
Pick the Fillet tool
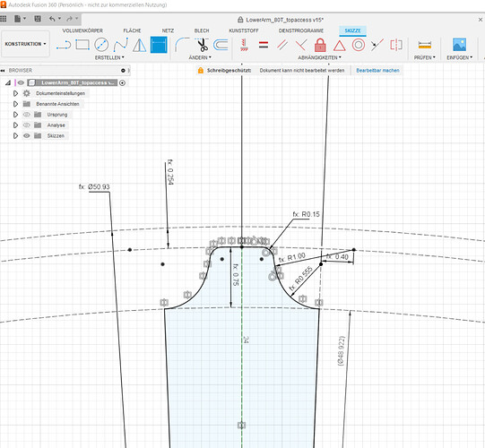182,45
